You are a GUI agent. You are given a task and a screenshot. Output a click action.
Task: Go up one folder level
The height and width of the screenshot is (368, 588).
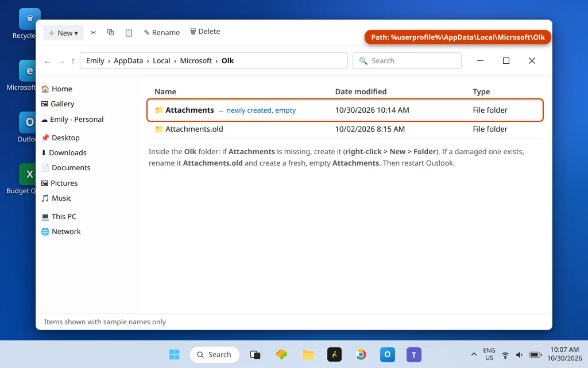pyautogui.click(x=73, y=61)
